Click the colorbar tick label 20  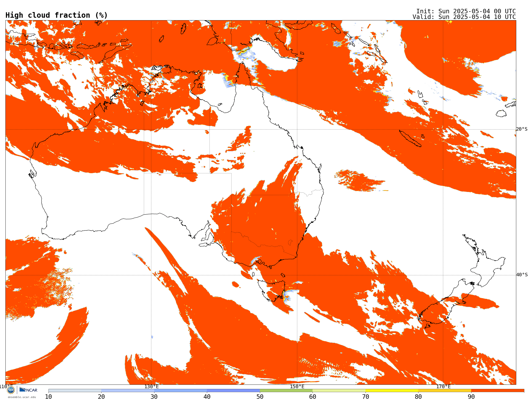[101, 397]
